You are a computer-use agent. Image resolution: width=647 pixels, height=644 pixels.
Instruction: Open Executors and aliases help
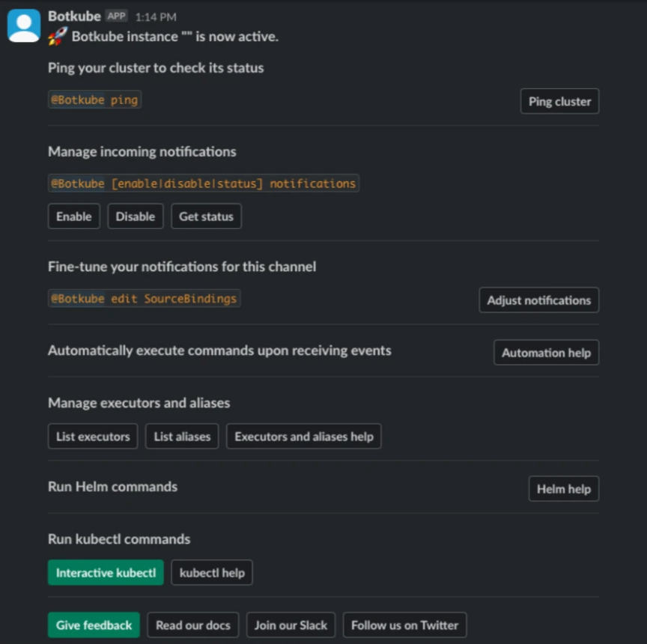[x=304, y=437]
